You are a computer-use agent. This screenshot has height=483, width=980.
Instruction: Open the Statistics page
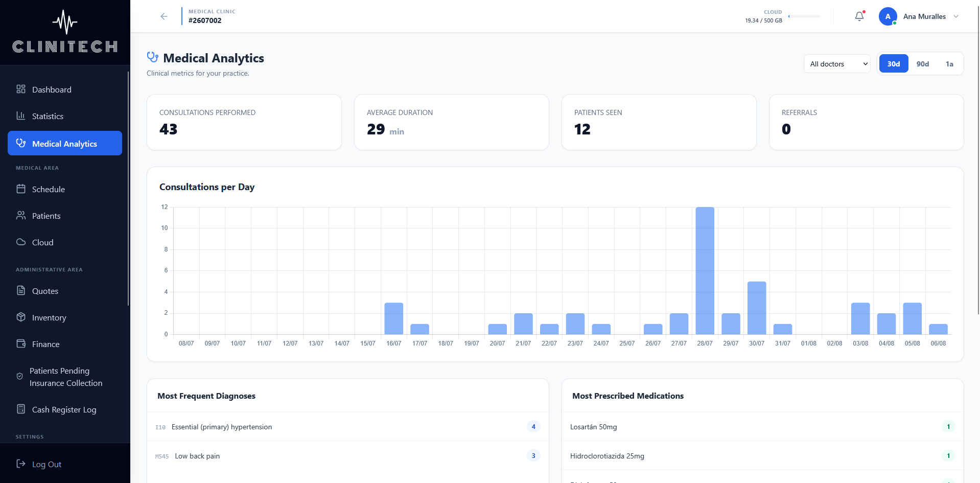pyautogui.click(x=65, y=116)
